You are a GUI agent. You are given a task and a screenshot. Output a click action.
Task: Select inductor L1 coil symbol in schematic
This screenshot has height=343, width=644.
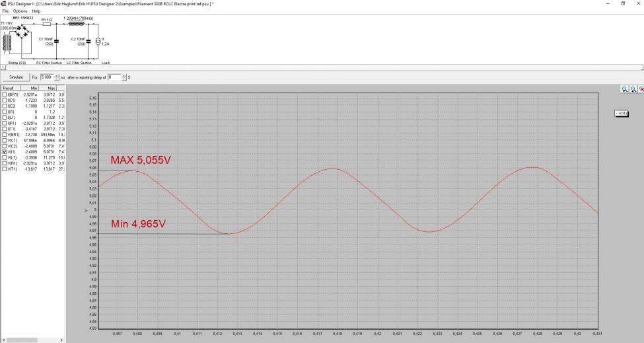pos(77,24)
